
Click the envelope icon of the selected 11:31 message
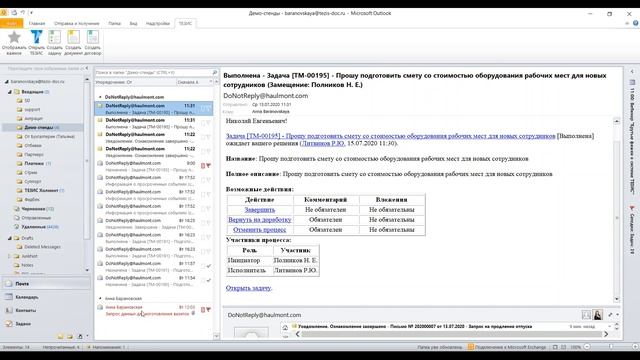coord(100,106)
